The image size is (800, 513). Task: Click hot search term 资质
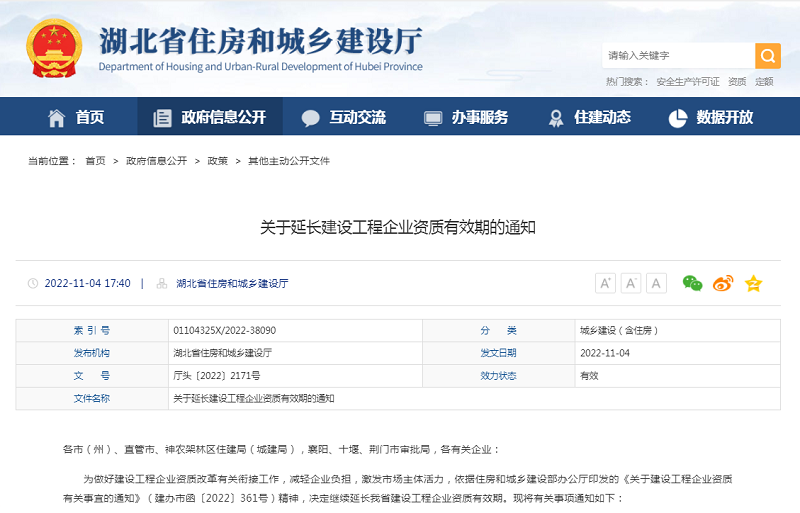737,82
